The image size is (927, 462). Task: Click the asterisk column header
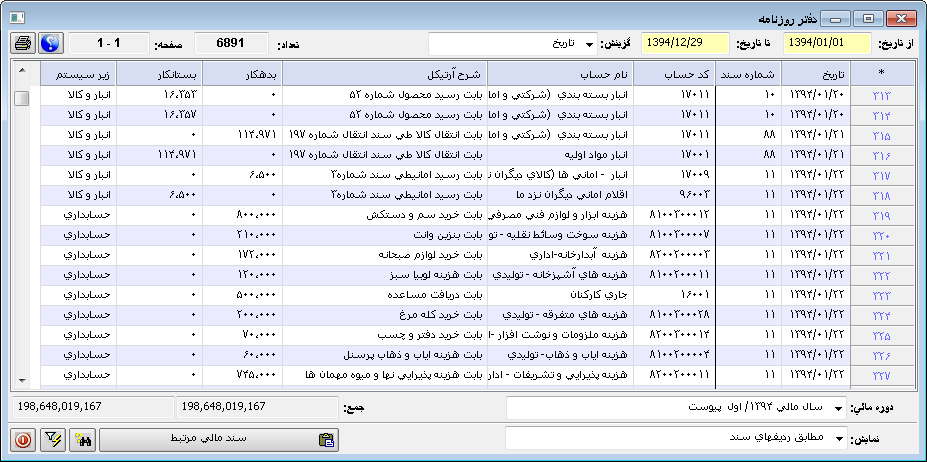pos(881,74)
